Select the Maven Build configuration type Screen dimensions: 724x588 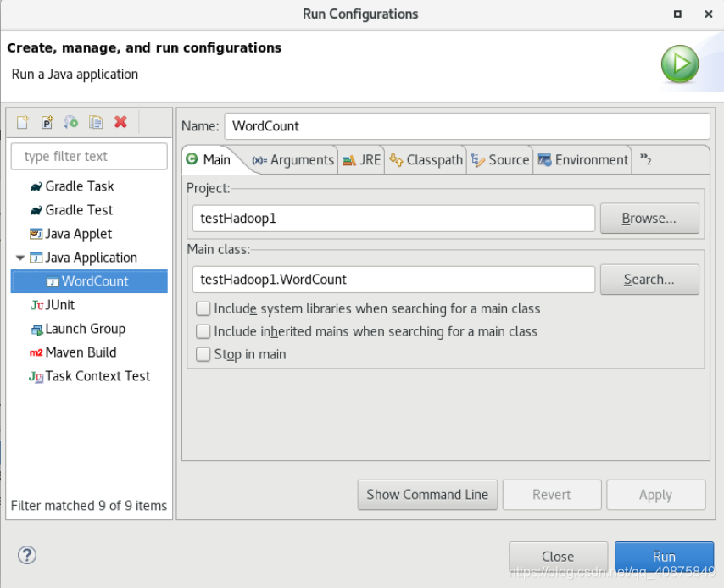pos(81,352)
